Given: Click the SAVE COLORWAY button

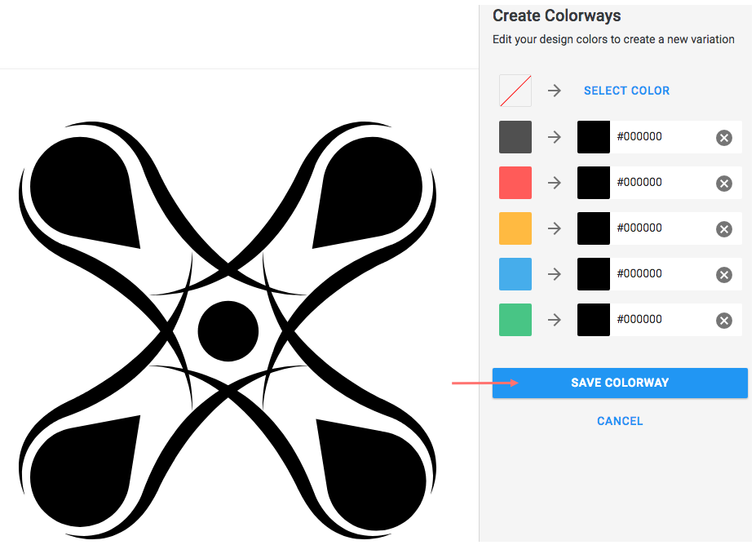Looking at the screenshot, I should 620,383.
